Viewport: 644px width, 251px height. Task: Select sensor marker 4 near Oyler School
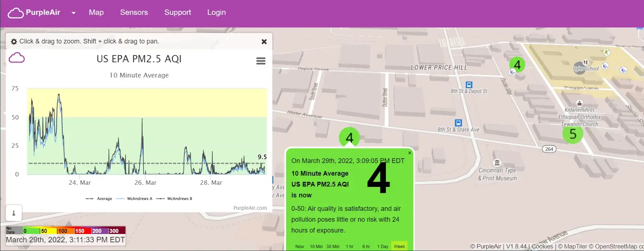[517, 65]
